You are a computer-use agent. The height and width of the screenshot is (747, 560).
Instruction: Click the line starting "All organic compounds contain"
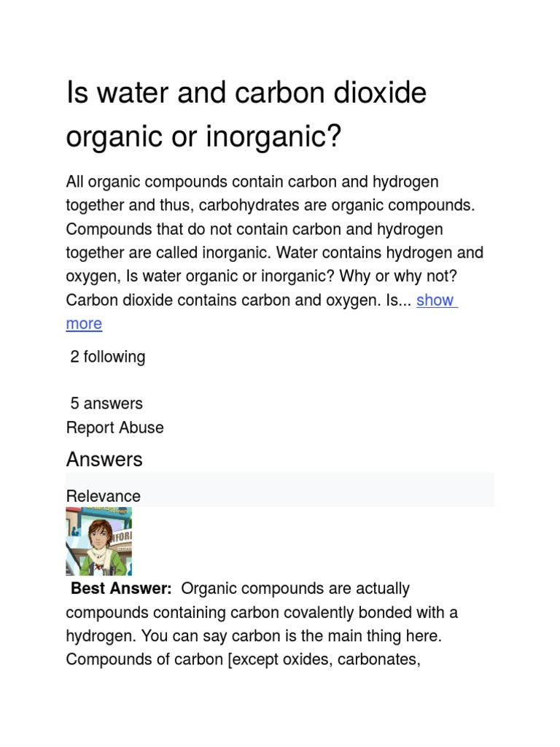[252, 181]
